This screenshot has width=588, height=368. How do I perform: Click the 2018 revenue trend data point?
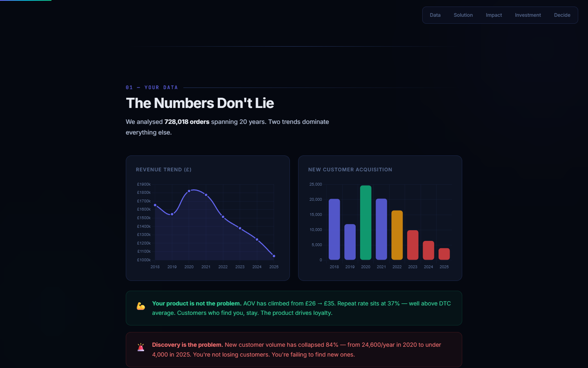point(155,205)
